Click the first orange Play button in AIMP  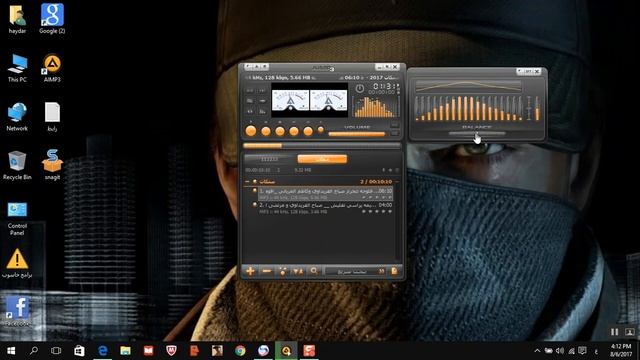coord(251,131)
